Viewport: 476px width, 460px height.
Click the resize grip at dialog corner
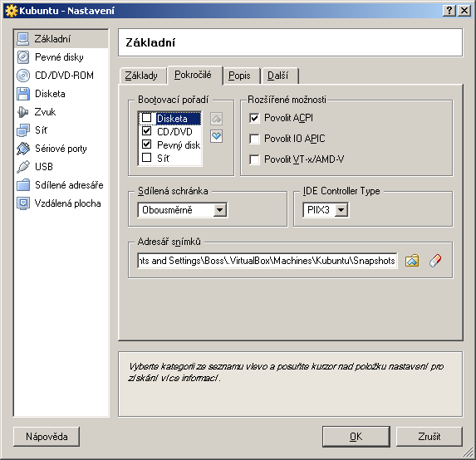[468, 452]
